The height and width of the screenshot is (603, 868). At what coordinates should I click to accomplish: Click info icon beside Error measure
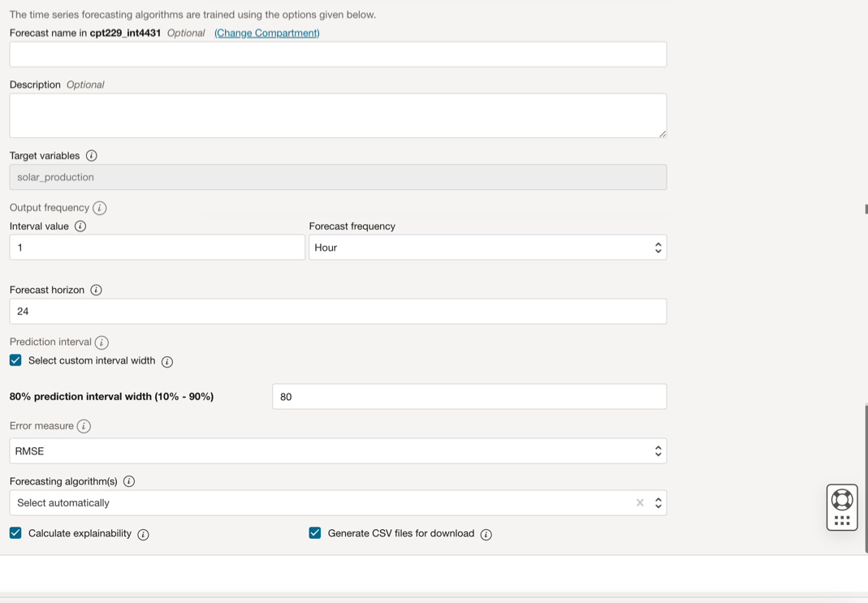(84, 426)
